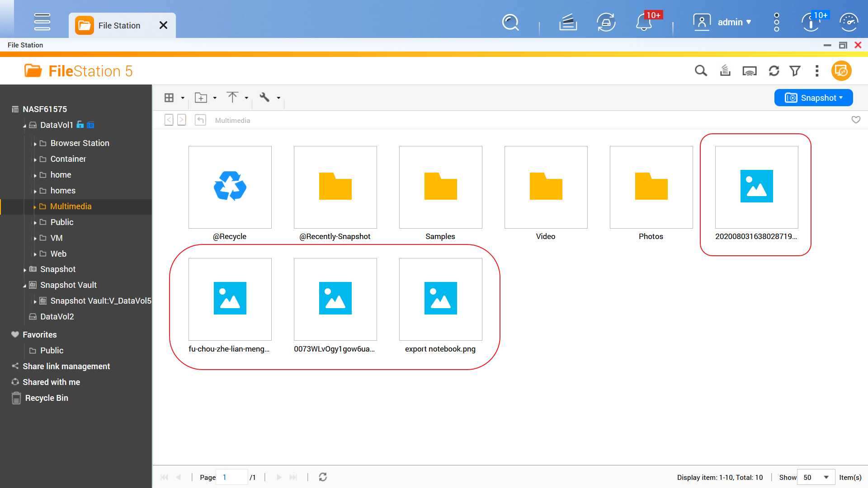Switch to the File Station tab

(119, 26)
